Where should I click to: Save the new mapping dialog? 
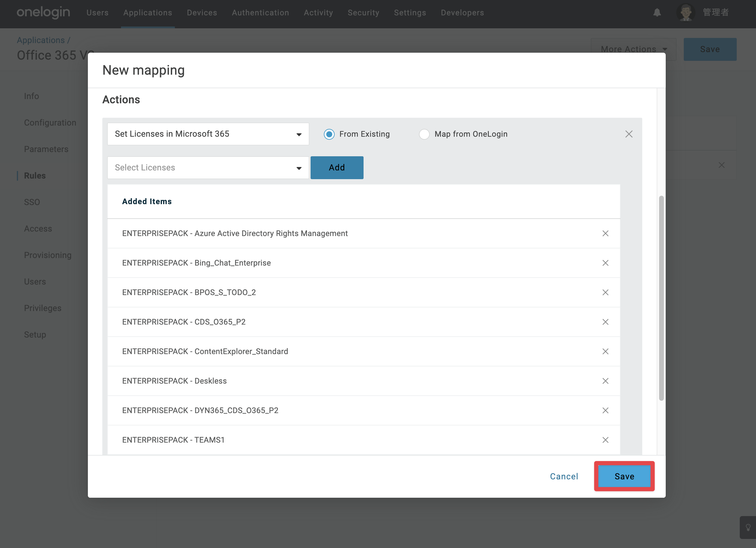[x=624, y=476]
